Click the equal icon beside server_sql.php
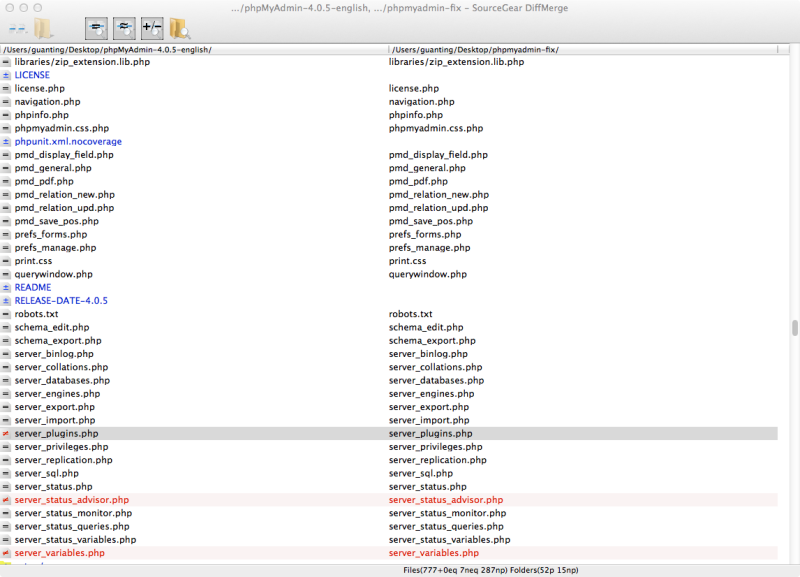 point(6,473)
